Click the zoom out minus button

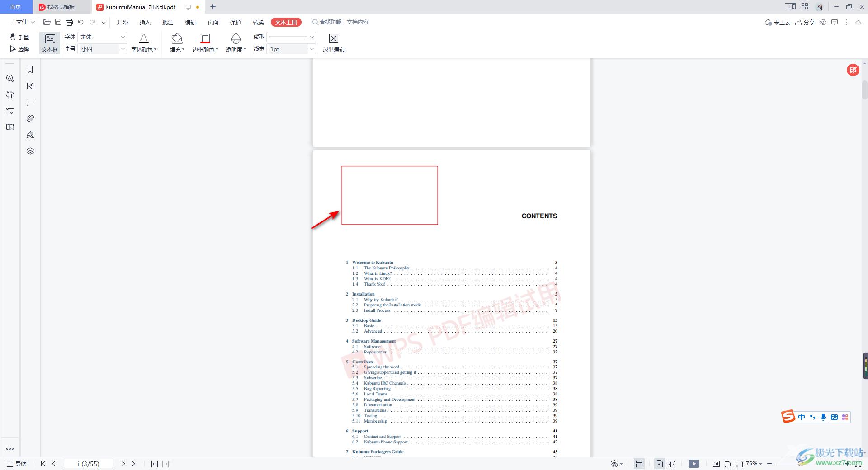[x=769, y=464]
